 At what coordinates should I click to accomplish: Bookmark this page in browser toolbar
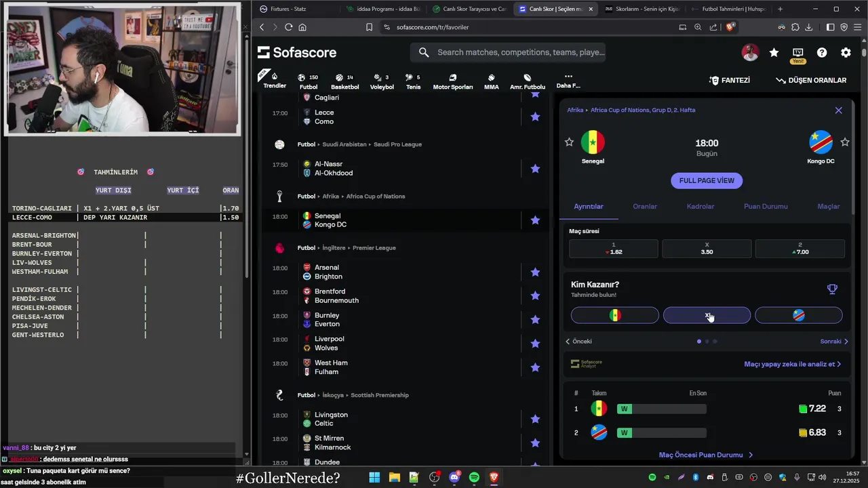point(369,27)
